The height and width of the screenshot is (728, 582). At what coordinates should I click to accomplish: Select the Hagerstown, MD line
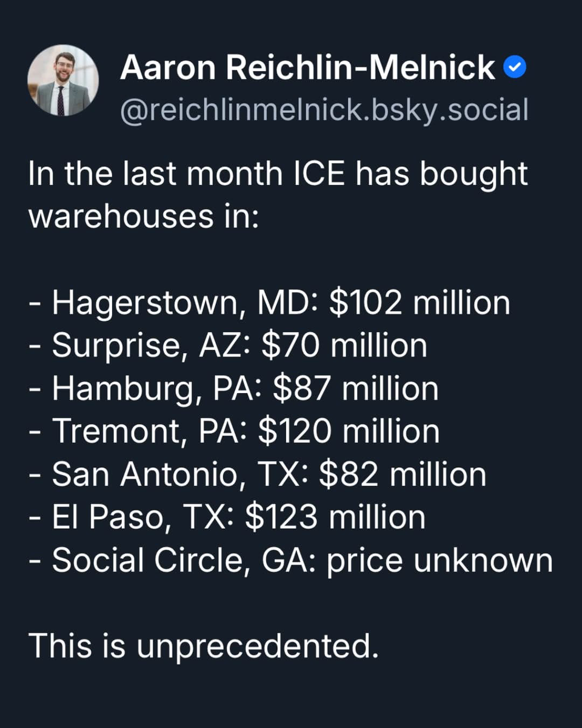(x=269, y=303)
